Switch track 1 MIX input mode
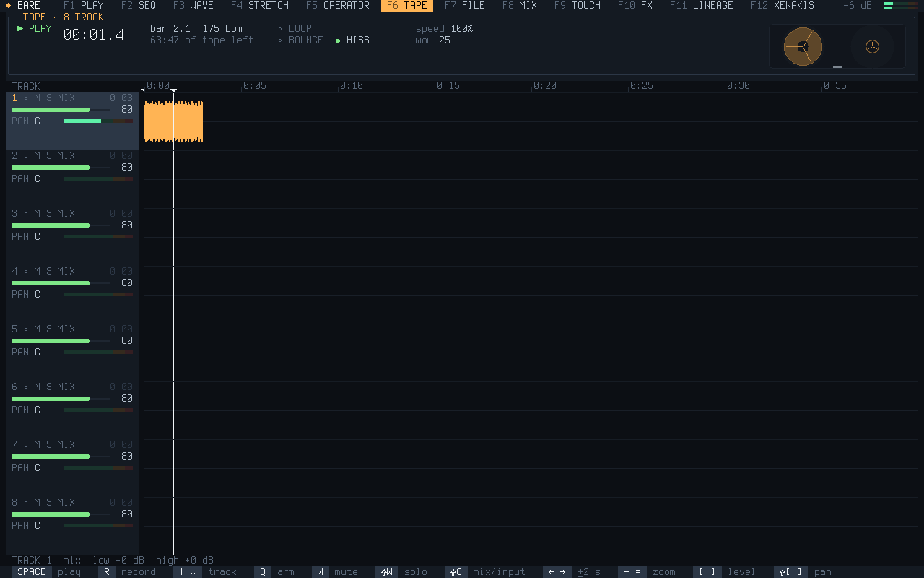This screenshot has width=924, height=578. [x=66, y=98]
